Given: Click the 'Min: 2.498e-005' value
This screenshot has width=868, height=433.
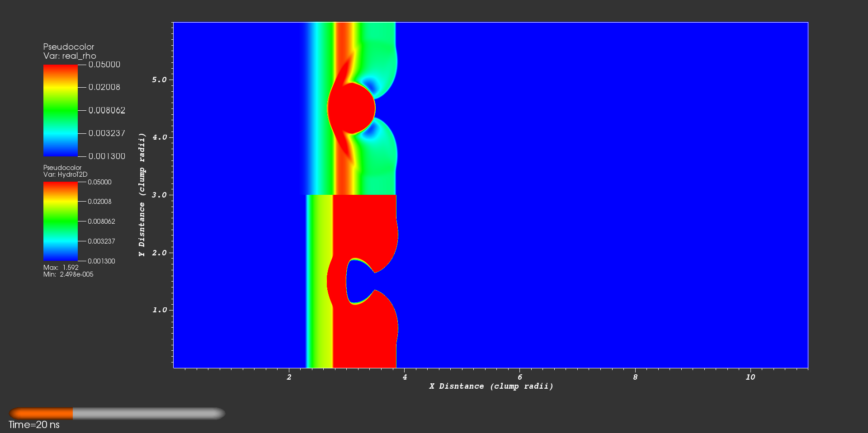Looking at the screenshot, I should coord(68,274).
